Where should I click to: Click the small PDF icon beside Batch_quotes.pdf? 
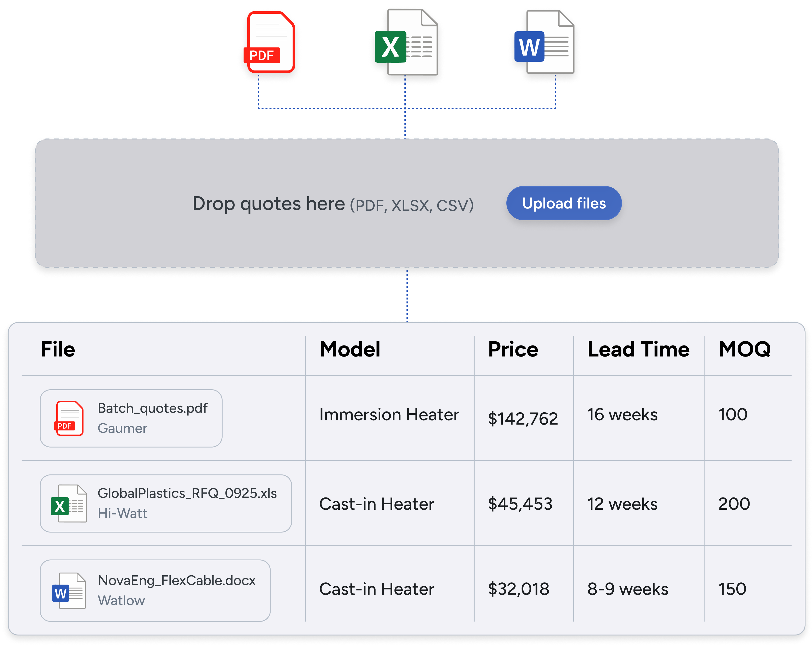(x=69, y=418)
